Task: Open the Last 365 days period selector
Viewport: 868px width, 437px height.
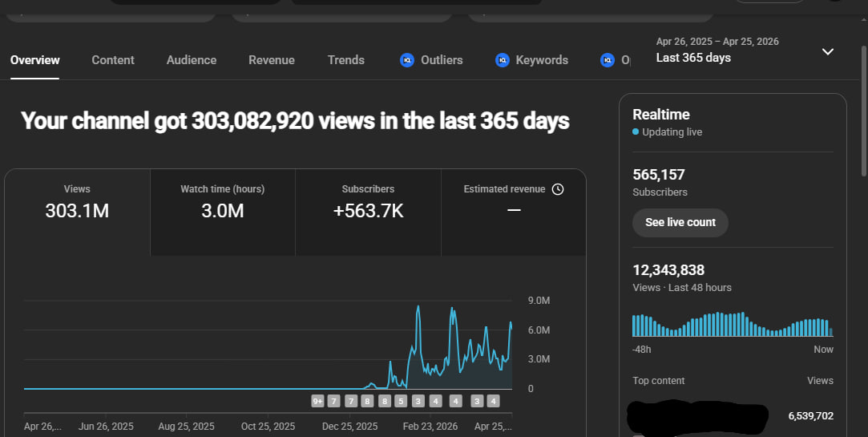Action: tap(693, 58)
